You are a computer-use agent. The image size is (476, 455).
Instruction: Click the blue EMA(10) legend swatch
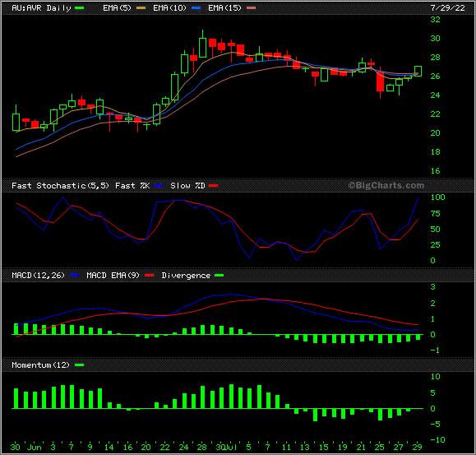196,8
